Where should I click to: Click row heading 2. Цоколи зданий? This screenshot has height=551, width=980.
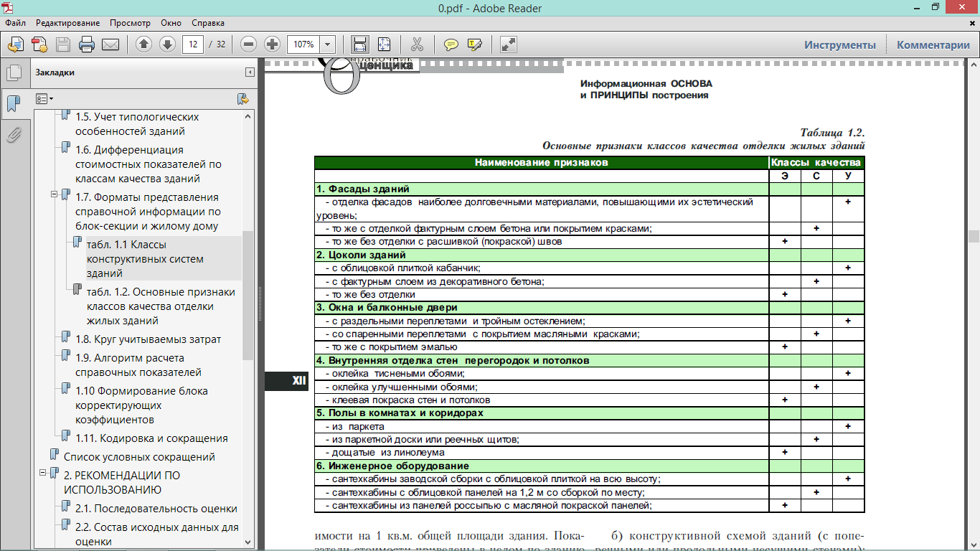click(361, 255)
